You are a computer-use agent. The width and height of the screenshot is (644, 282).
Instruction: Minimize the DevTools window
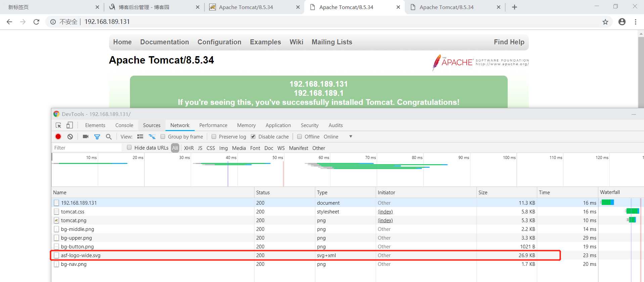click(x=634, y=114)
